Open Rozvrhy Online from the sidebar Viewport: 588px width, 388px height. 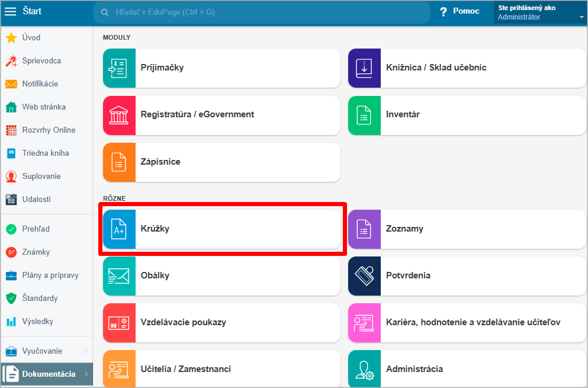tap(49, 130)
